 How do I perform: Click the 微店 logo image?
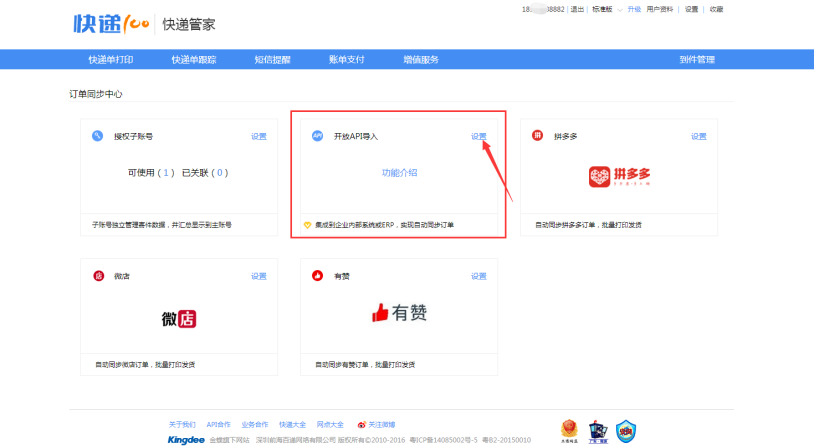[x=179, y=318]
